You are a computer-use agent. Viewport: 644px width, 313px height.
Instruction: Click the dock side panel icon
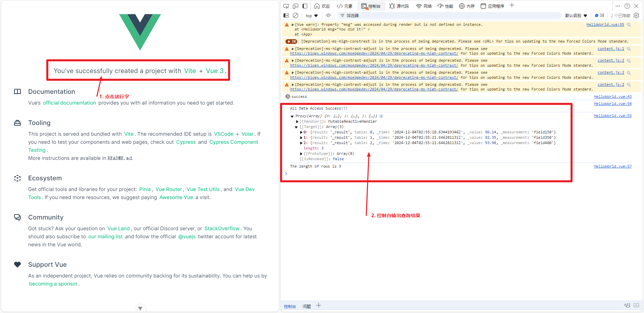pos(305,6)
